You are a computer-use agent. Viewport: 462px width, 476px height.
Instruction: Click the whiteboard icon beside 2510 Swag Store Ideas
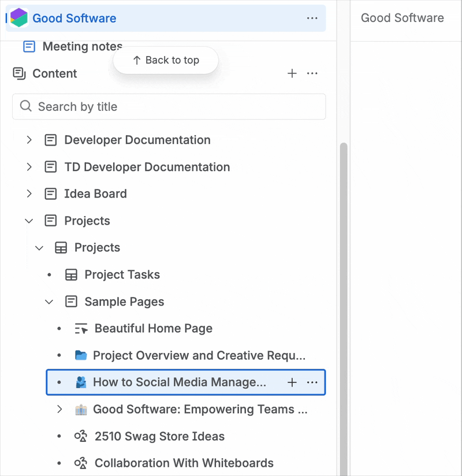[x=81, y=436]
